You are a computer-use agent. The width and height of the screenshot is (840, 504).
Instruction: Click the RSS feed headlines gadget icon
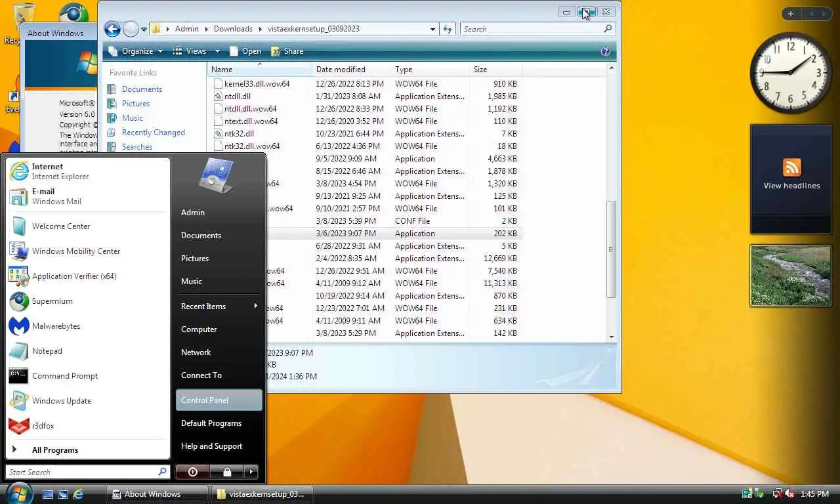pyautogui.click(x=791, y=167)
